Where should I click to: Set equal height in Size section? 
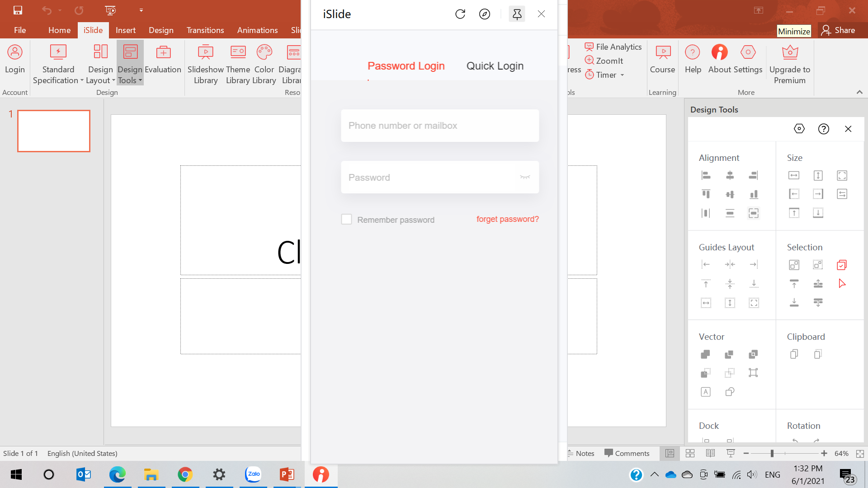(818, 175)
